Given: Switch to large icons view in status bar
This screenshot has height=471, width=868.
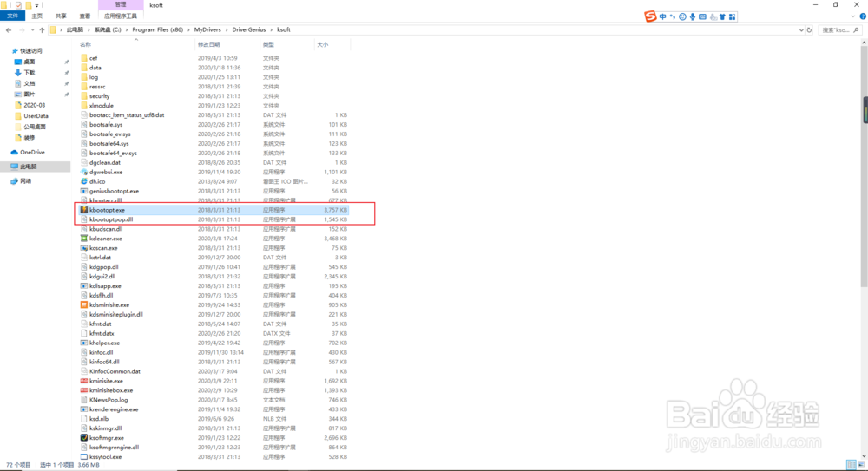Looking at the screenshot, I should [861, 465].
